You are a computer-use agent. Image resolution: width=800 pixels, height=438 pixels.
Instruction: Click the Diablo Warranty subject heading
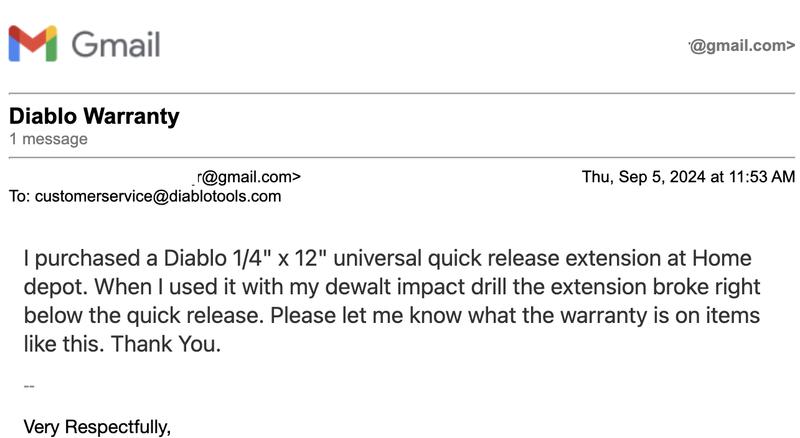coord(94,116)
